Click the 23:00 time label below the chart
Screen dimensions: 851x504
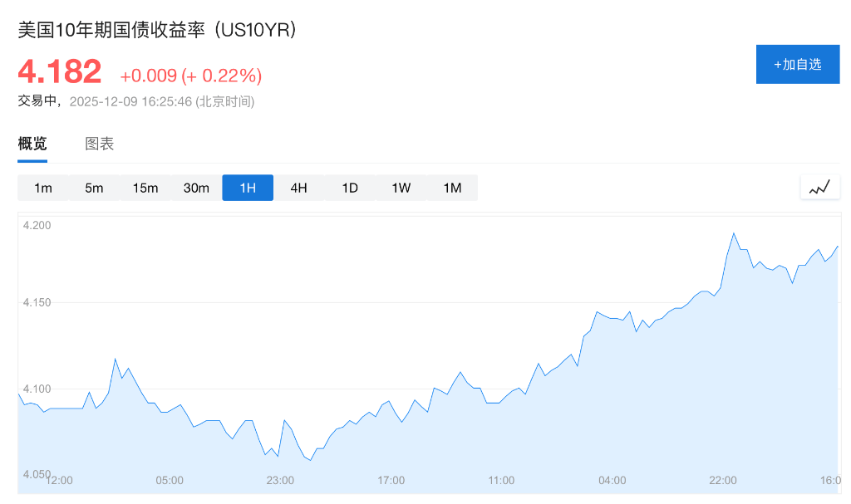[280, 480]
